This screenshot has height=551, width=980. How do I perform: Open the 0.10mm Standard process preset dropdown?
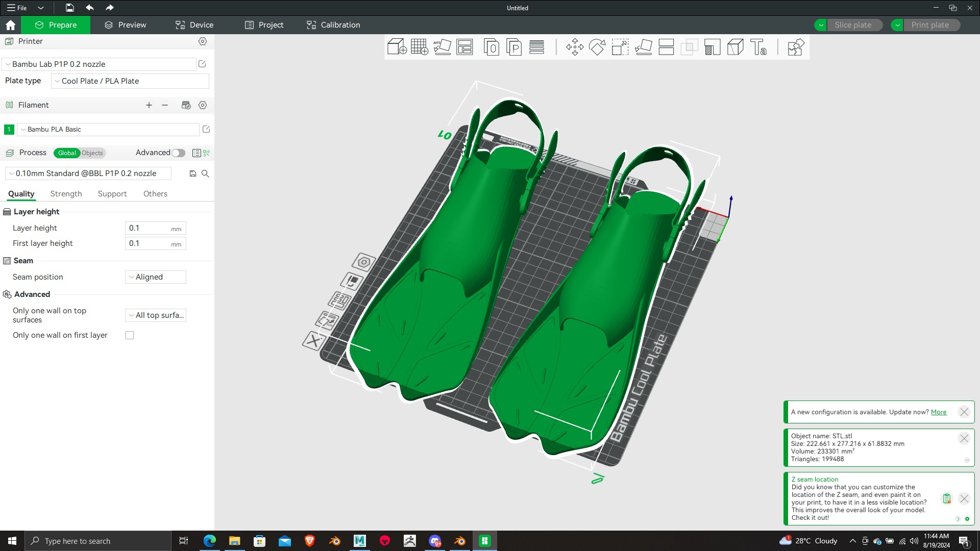(88, 173)
